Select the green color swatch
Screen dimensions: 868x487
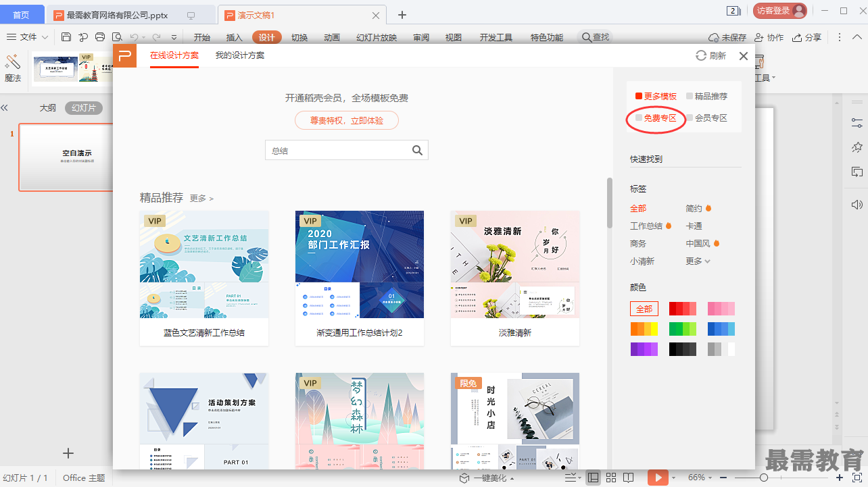click(x=683, y=329)
